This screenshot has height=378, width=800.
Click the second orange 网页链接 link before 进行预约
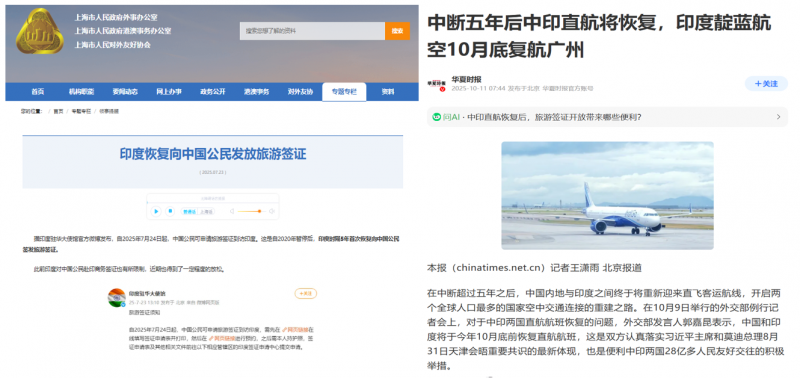click(222, 338)
